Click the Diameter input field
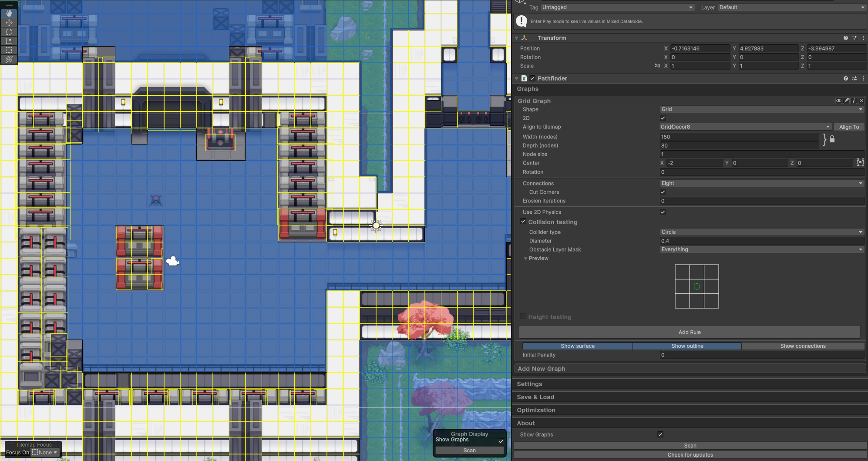This screenshot has height=461, width=868. (x=761, y=241)
